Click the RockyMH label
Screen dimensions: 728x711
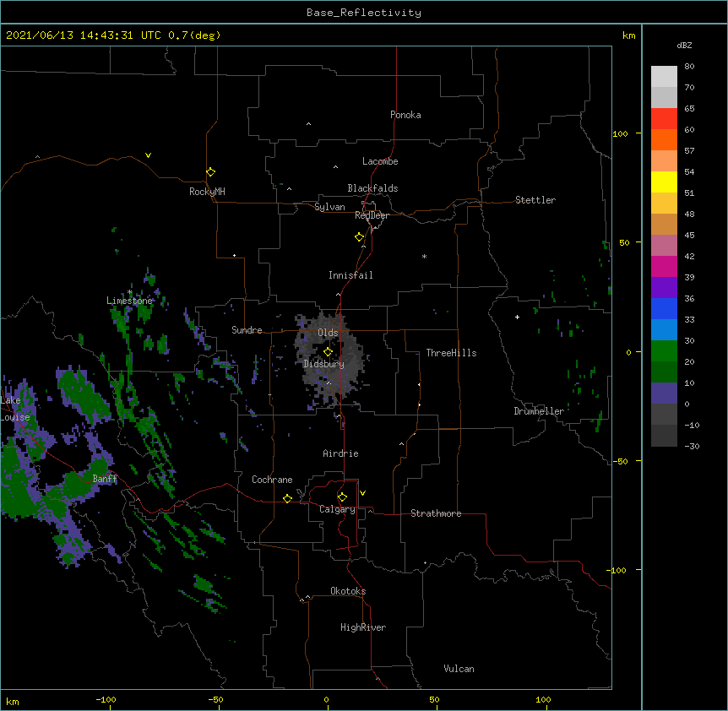tap(207, 192)
